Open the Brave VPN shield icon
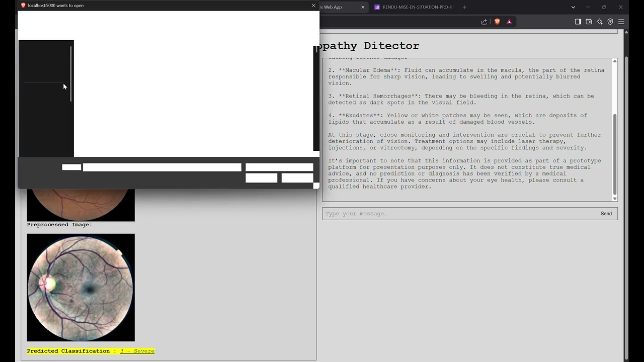 pos(610,22)
